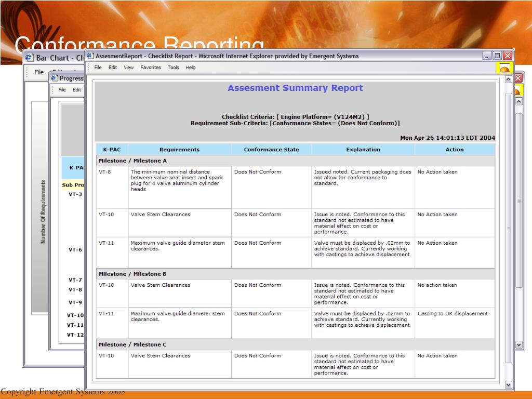The width and height of the screenshot is (532, 399).
Task: Click VT-6 label in Progress window
Action: tap(75, 250)
